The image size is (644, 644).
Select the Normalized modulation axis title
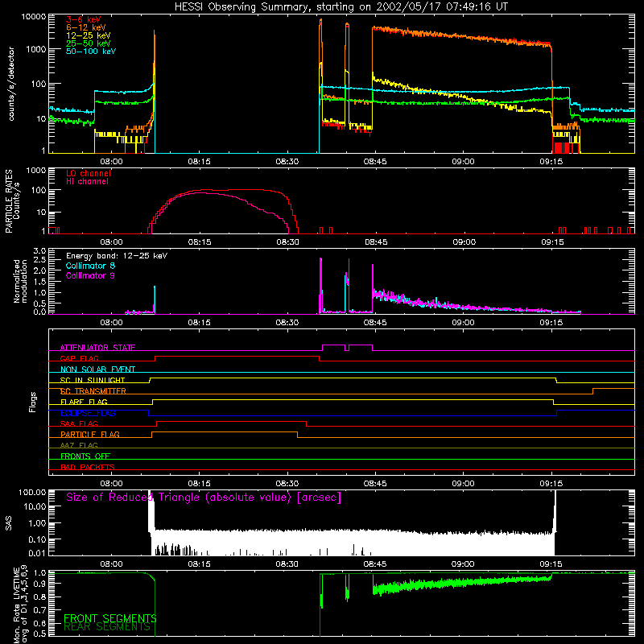point(20,281)
